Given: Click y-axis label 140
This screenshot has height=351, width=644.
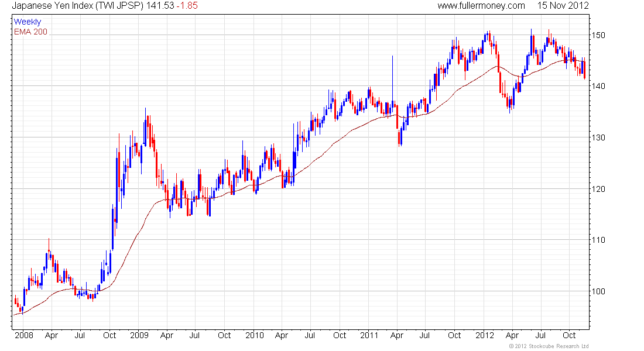Looking at the screenshot, I should [599, 86].
